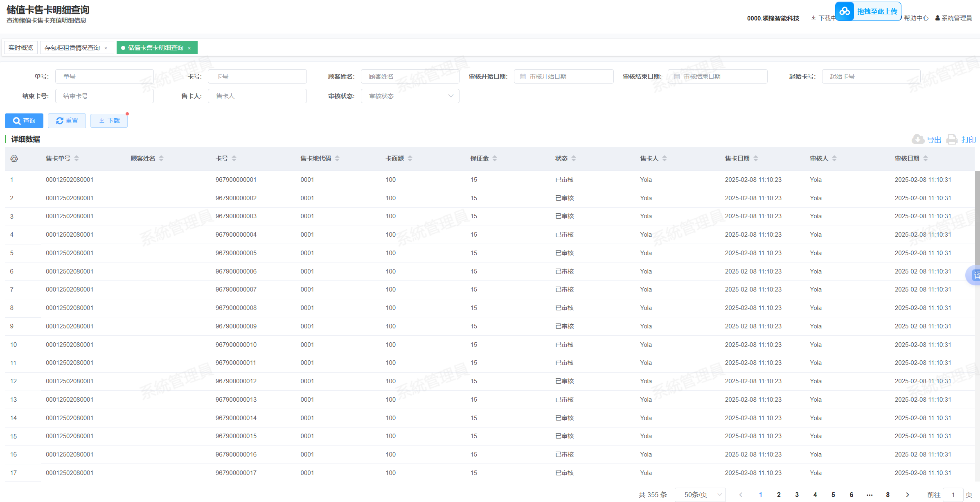The image size is (980, 502).
Task: Click the 导出 export cloud icon
Action: click(918, 140)
